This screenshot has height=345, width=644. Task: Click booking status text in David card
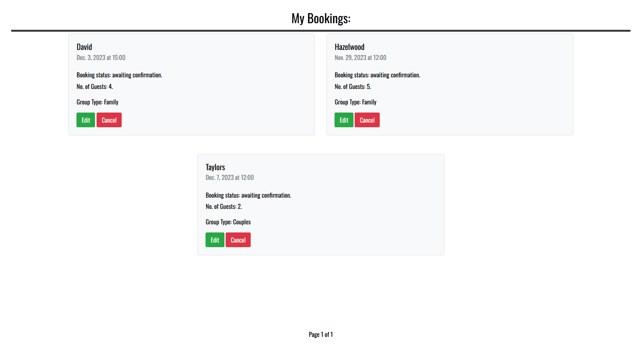119,75
